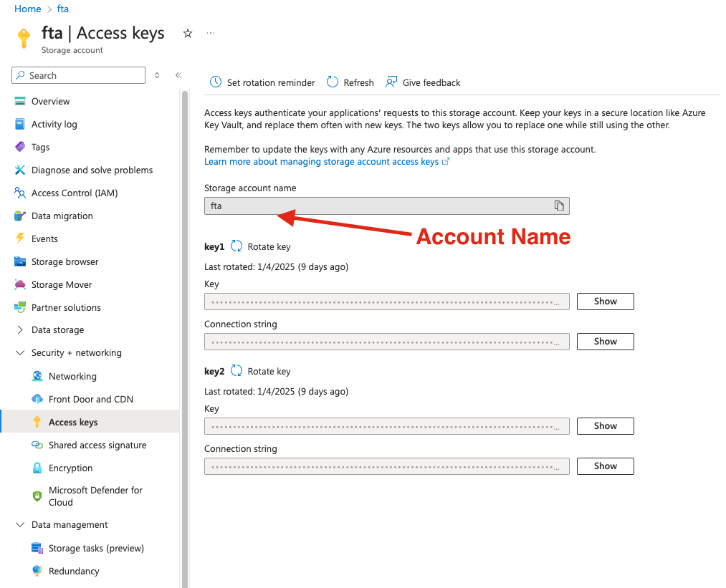
Task: Refresh the access keys page
Action: click(x=350, y=82)
